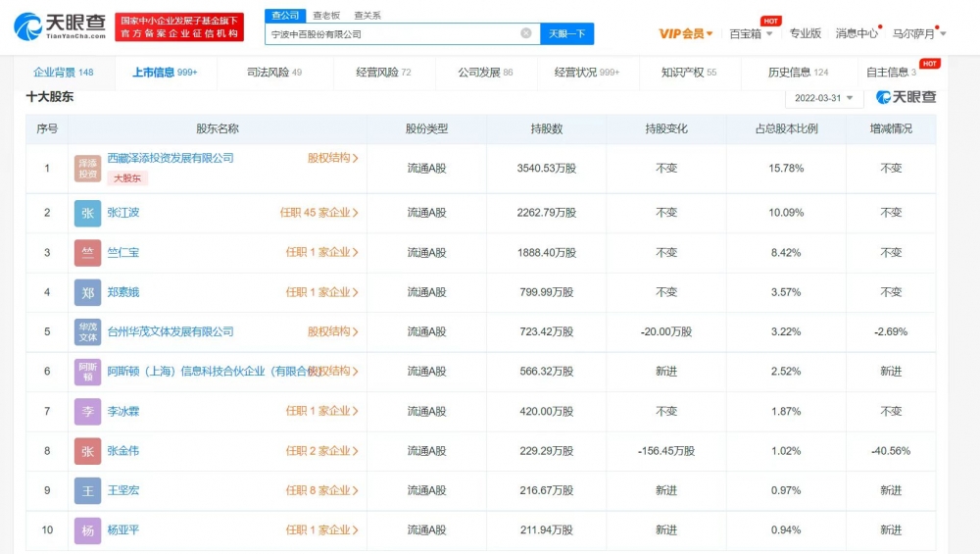The height and width of the screenshot is (554, 980).
Task: Open 股权结构 for 西藏泽添投资
Action: (332, 158)
